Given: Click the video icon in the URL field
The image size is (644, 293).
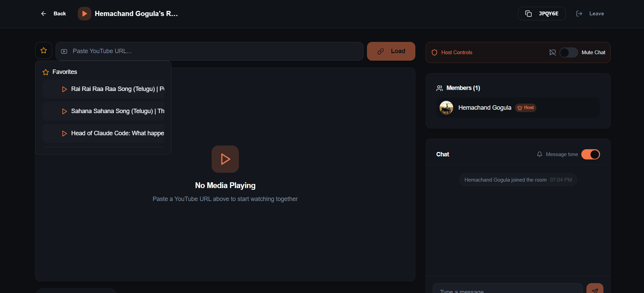Looking at the screenshot, I should click(x=64, y=51).
